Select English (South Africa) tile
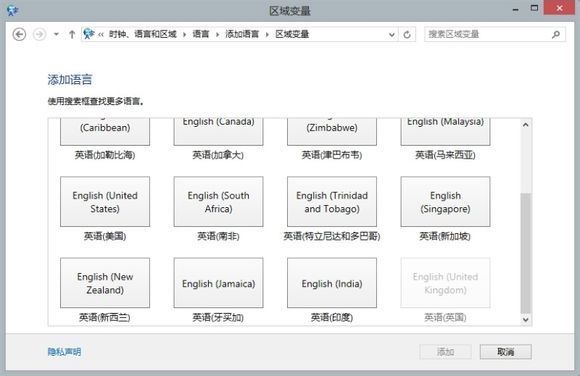This screenshot has width=580, height=376. tap(219, 202)
